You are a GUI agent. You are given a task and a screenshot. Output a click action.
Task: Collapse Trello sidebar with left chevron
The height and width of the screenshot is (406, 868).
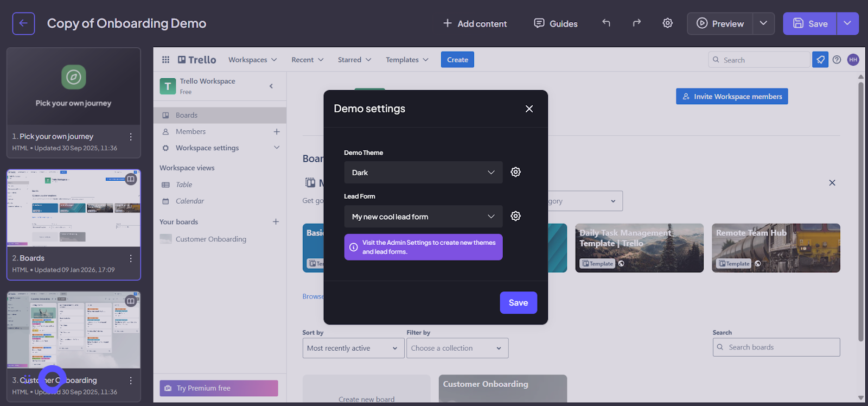(271, 86)
